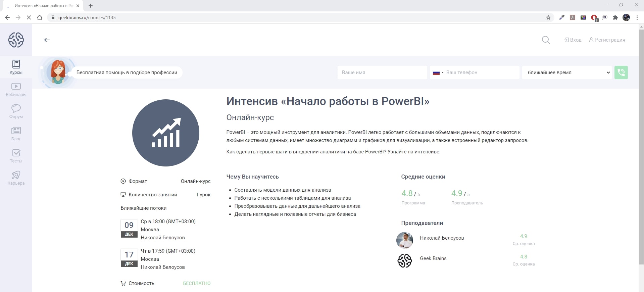Screen dimensions: 644x292
Task: Click the БЕСПЛАТНО price text
Action: click(x=197, y=283)
